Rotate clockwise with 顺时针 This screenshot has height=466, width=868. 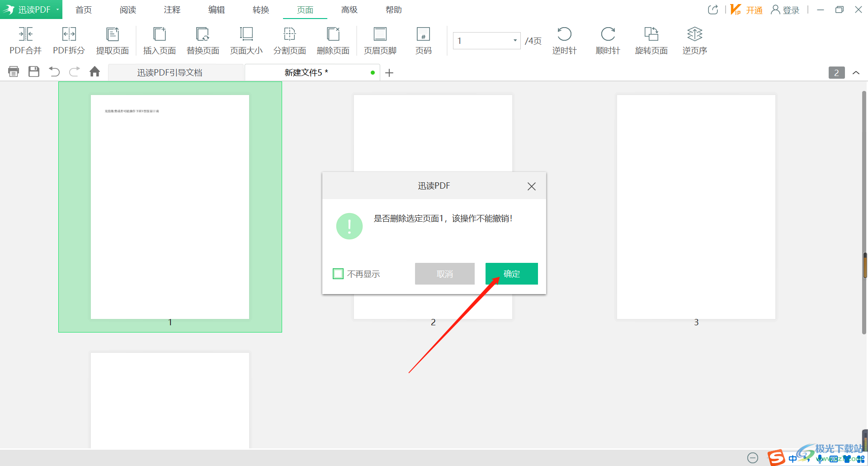pos(608,41)
